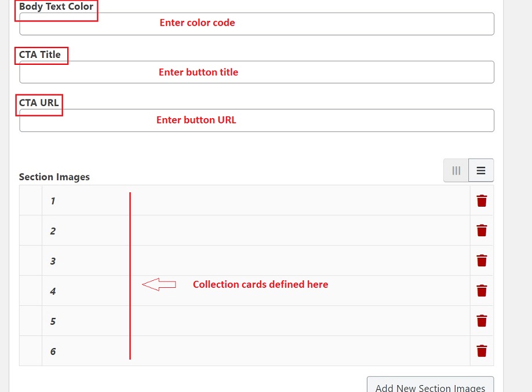Open row 6 in Section Images list
The height and width of the screenshot is (392, 532).
click(255, 351)
